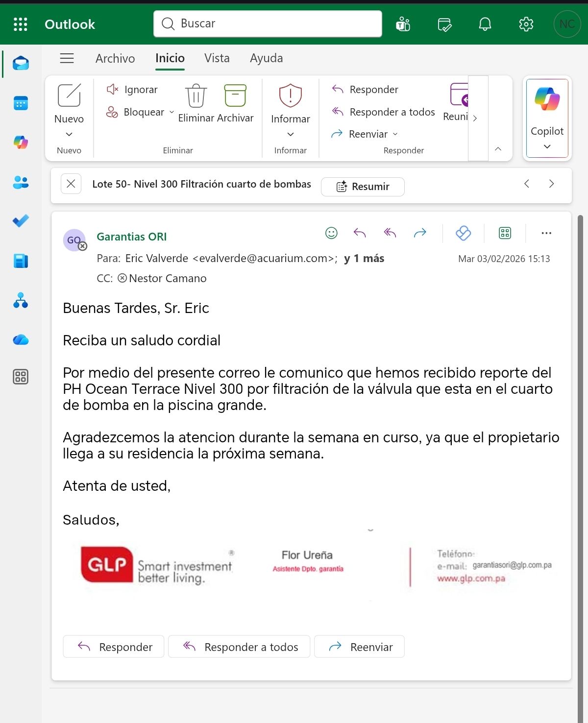Viewport: 588px width, 723px height.
Task: Toggle the hamburger navigation pane button
Action: (x=67, y=58)
